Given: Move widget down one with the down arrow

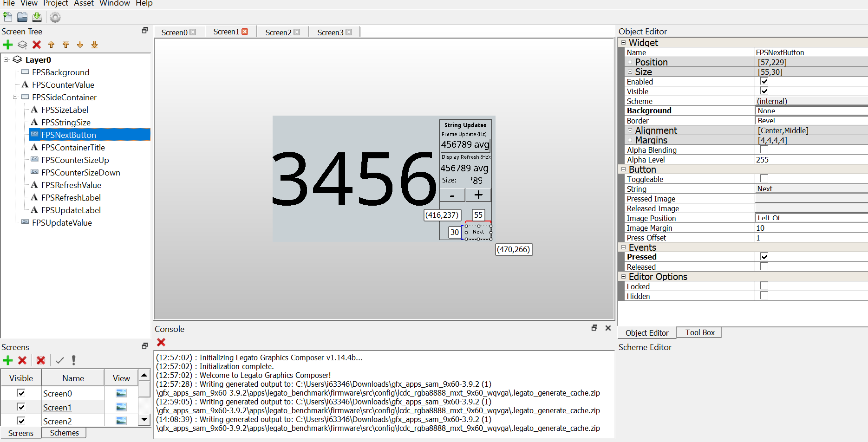Looking at the screenshot, I should pyautogui.click(x=80, y=45).
